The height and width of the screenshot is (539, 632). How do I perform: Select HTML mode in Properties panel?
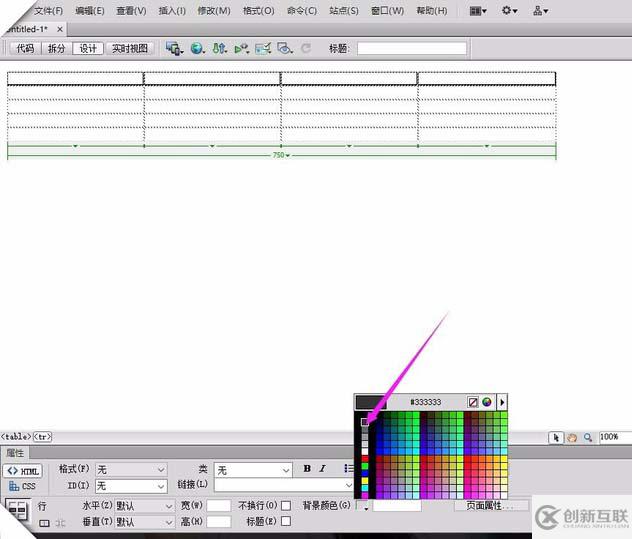[23, 471]
